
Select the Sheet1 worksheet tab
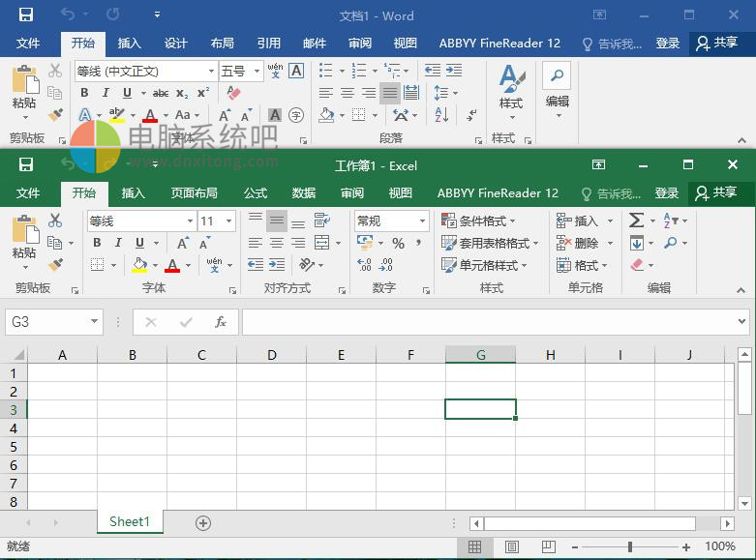point(130,522)
